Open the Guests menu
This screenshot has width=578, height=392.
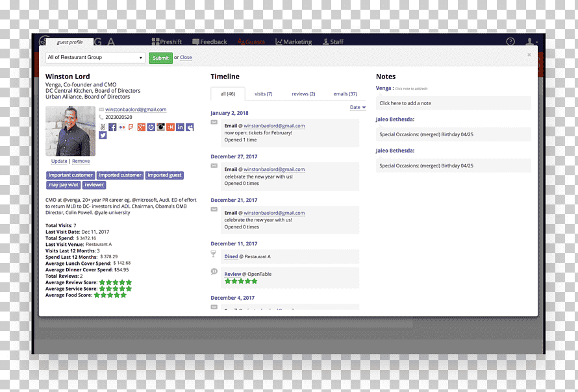pos(251,42)
